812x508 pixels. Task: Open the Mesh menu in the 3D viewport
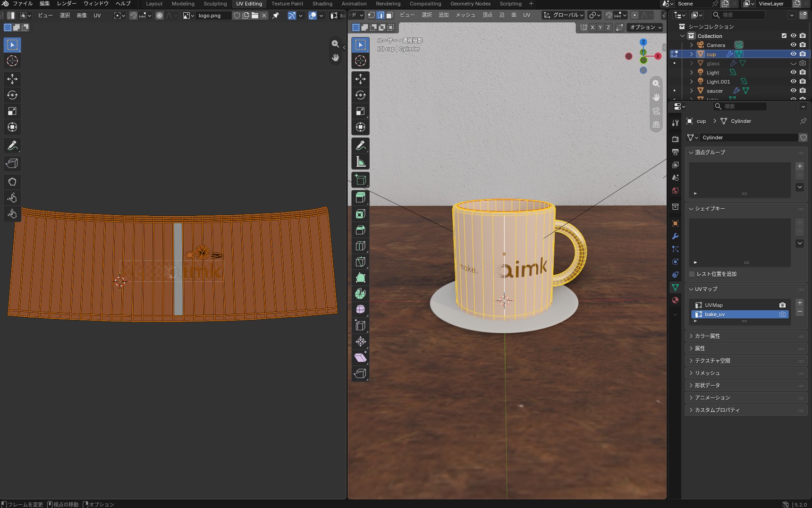[x=465, y=15]
